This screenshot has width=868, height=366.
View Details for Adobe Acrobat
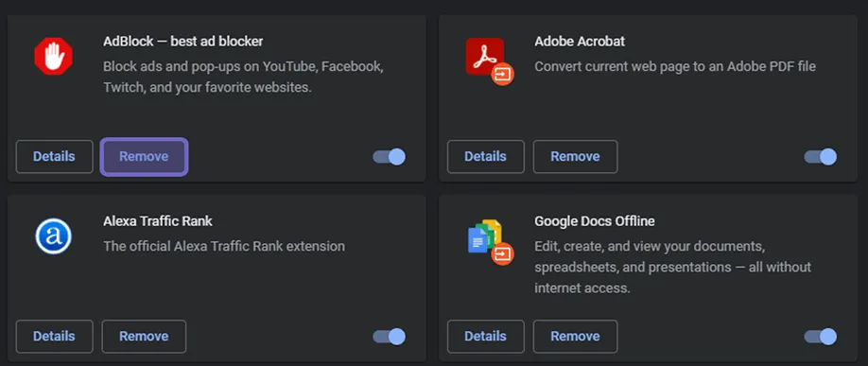tap(485, 157)
